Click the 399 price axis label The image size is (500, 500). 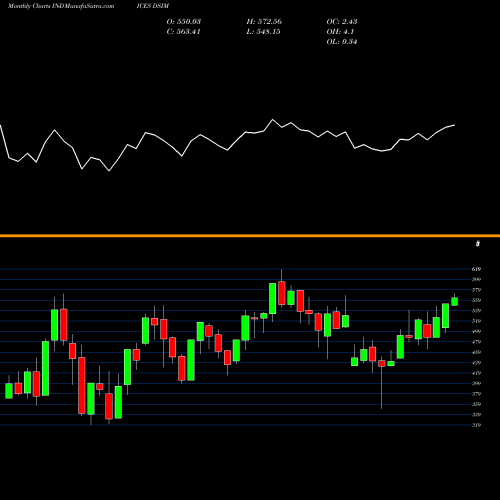pos(476,383)
